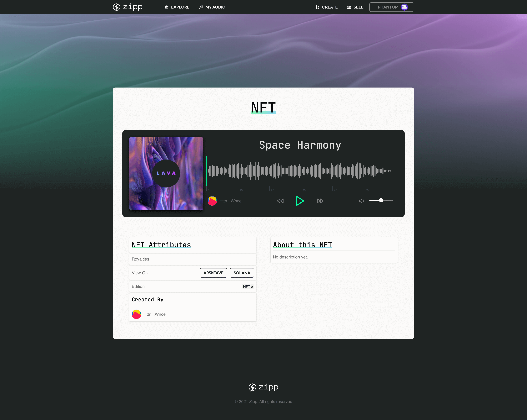Screen dimensions: 527x420
Task: View the NFT on Arweave
Action: pyautogui.click(x=213, y=273)
